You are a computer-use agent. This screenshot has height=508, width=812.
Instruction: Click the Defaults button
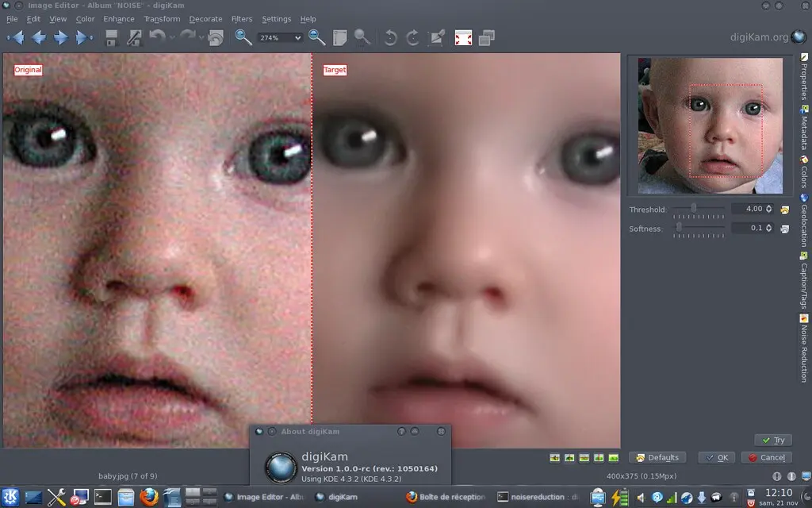[657, 457]
